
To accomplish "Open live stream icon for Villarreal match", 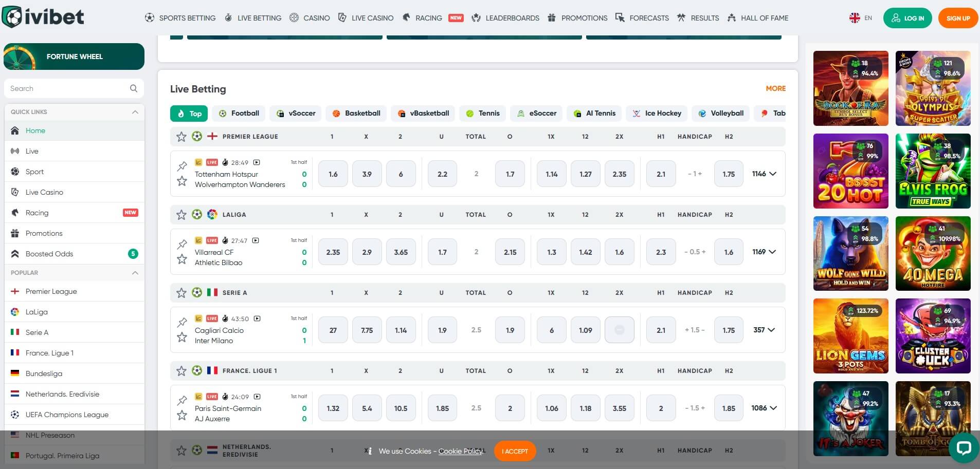I will coord(256,240).
